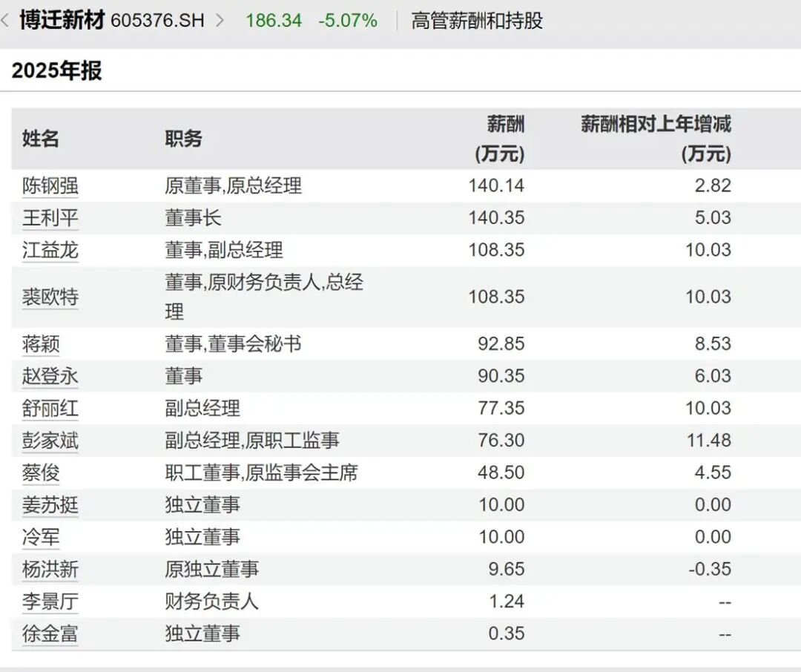801x672 pixels.
Task: Open profile link for 裘欧特
Action: tap(50, 297)
